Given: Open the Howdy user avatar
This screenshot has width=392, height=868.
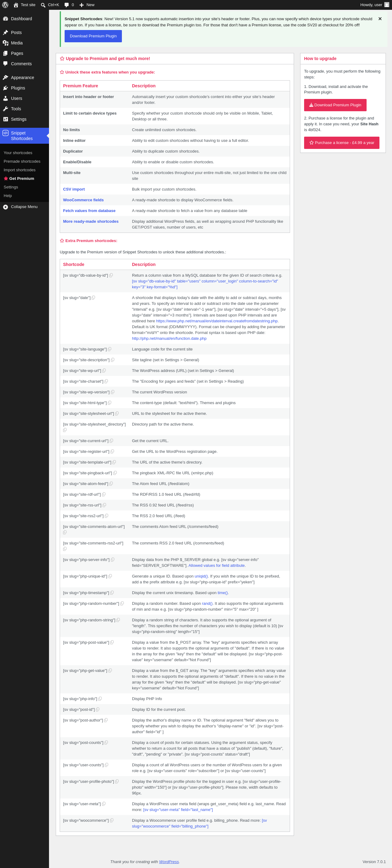Looking at the screenshot, I should 386,5.
